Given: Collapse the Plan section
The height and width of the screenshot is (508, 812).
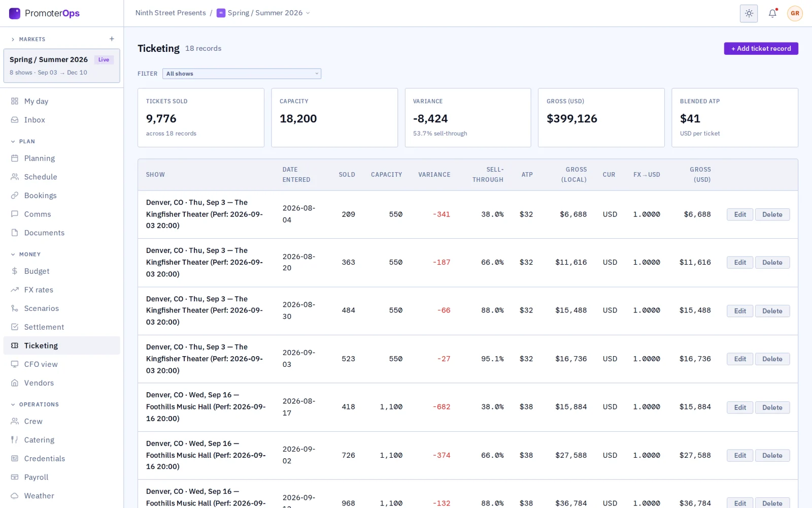Looking at the screenshot, I should click(x=23, y=142).
